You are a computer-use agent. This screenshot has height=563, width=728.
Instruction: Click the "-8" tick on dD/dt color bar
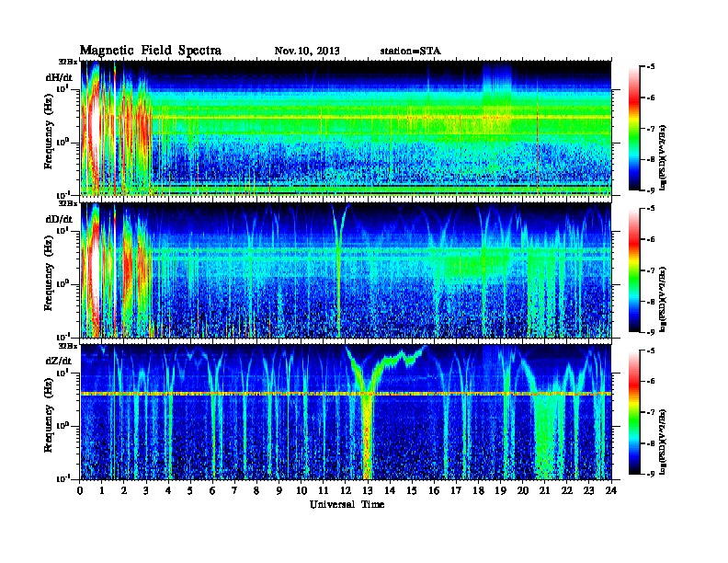[x=651, y=301]
